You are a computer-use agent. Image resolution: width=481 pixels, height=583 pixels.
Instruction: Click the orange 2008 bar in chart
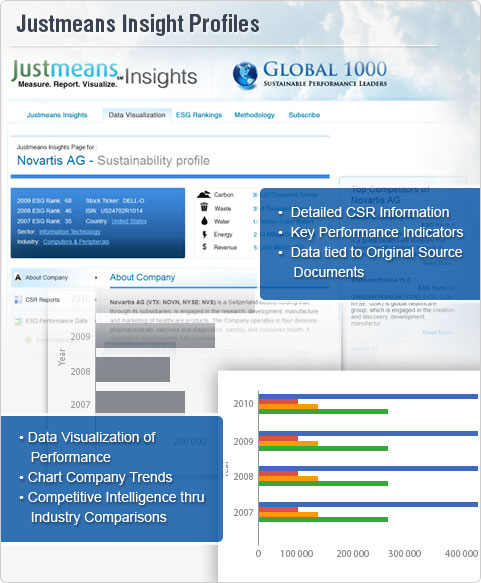tap(288, 479)
